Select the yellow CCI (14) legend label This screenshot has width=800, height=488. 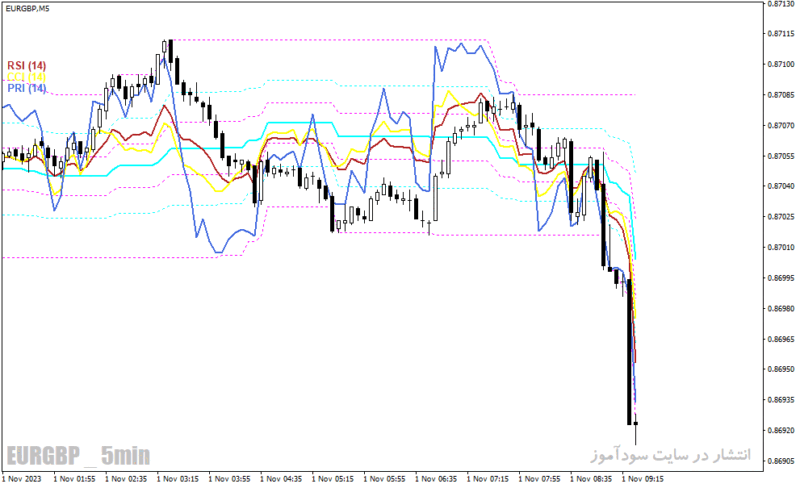27,77
